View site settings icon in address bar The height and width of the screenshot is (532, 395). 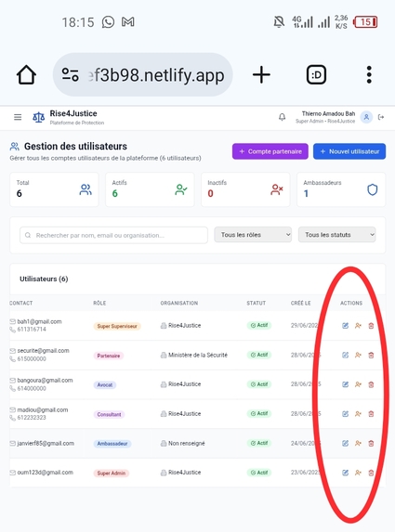coord(71,74)
